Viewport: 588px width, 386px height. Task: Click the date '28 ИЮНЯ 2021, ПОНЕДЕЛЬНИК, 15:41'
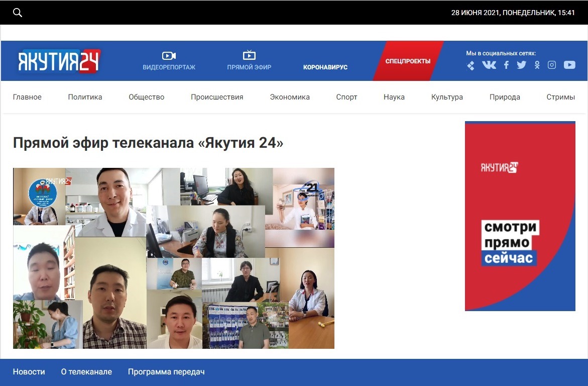(513, 13)
